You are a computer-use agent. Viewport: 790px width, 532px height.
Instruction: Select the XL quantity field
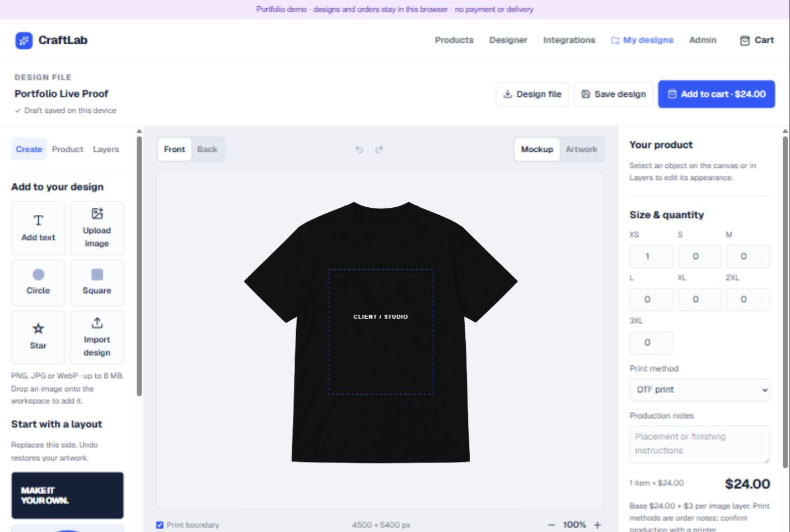coord(699,300)
